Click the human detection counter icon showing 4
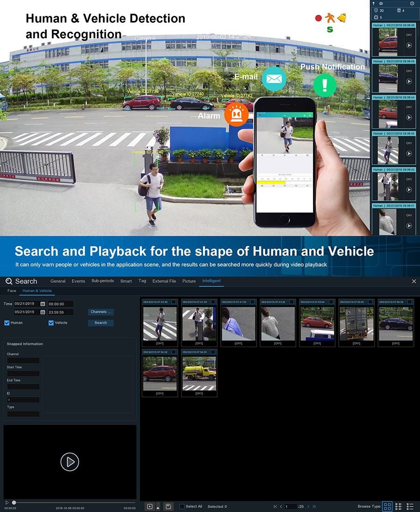The image size is (420, 512). 399,10
